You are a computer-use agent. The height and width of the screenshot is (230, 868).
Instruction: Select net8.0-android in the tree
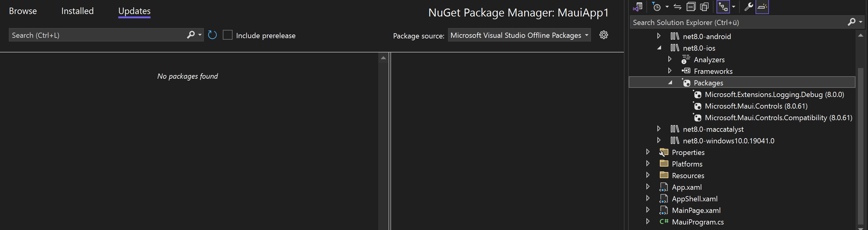click(x=706, y=36)
